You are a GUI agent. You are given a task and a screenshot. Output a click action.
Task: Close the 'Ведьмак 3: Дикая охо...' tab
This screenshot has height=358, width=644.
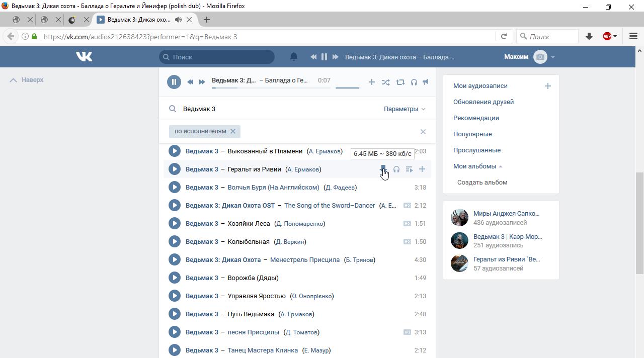pyautogui.click(x=189, y=20)
